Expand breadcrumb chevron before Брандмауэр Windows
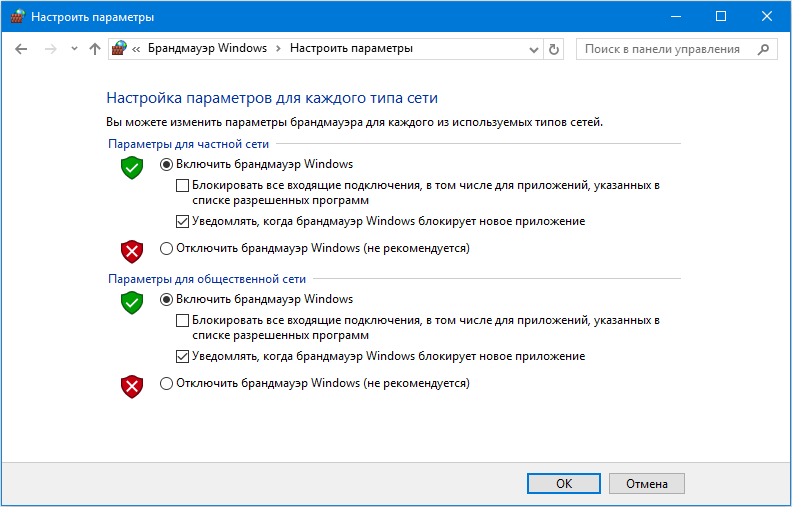 pos(137,48)
